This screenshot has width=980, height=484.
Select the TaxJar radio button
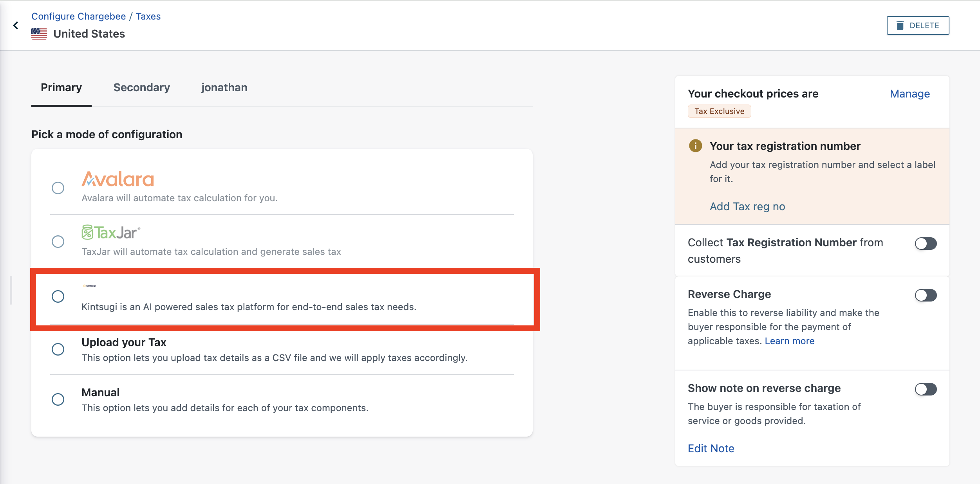(58, 242)
